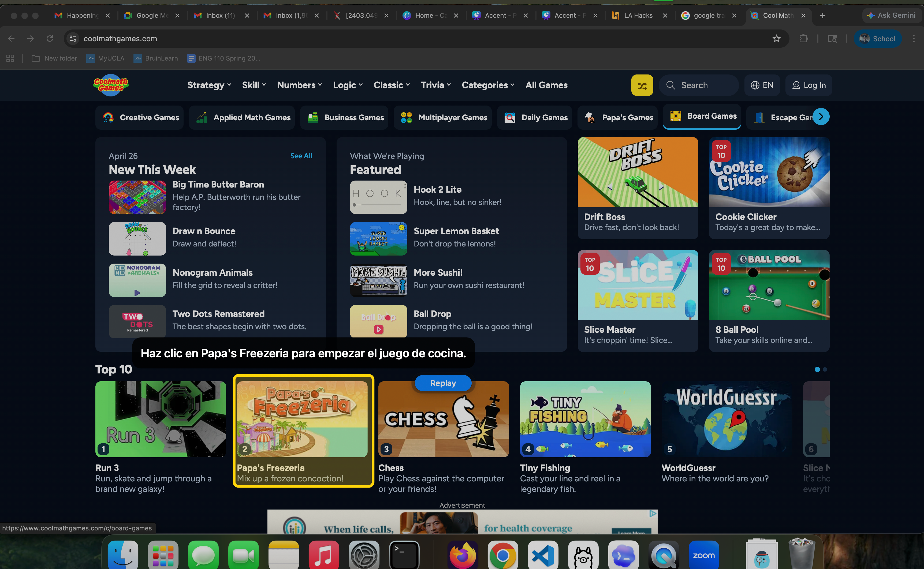Open the EN language selector
924x569 pixels.
(x=762, y=85)
